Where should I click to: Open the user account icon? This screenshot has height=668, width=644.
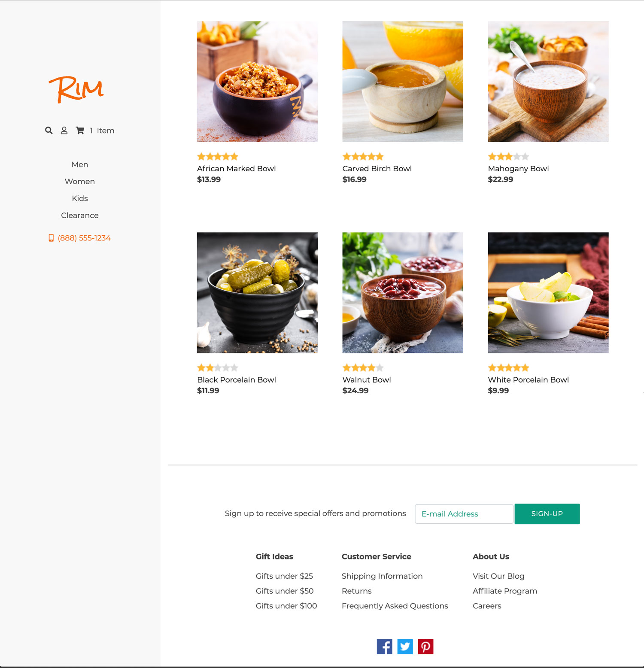tap(64, 131)
